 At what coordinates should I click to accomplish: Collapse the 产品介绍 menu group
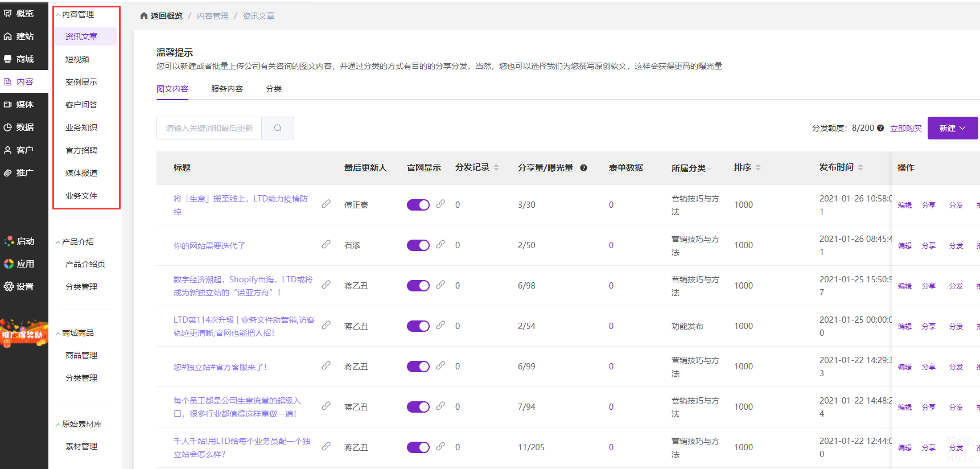77,242
